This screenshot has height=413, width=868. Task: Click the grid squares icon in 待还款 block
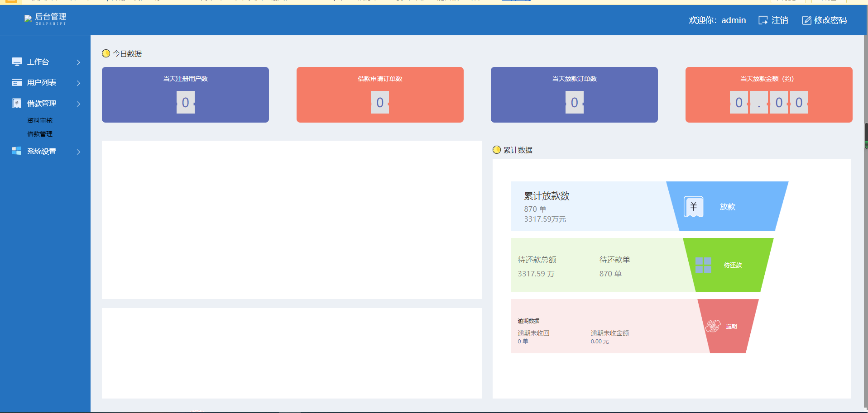(x=703, y=265)
